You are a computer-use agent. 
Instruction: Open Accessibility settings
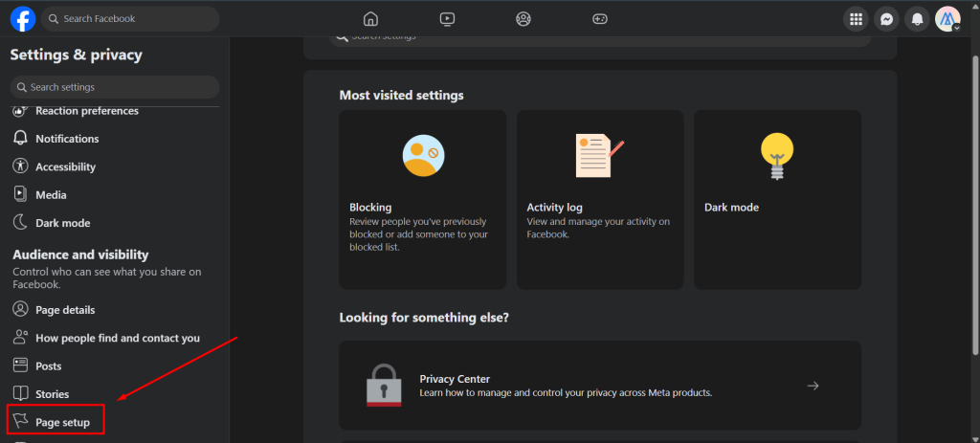tap(115, 166)
